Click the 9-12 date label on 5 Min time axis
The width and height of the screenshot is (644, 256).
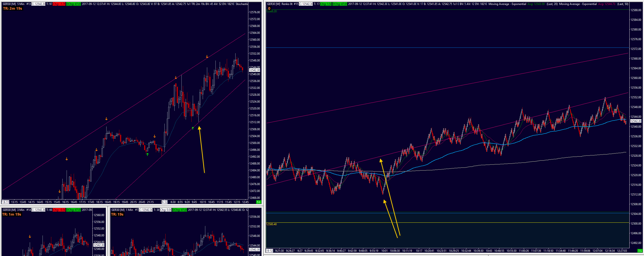click(164, 202)
